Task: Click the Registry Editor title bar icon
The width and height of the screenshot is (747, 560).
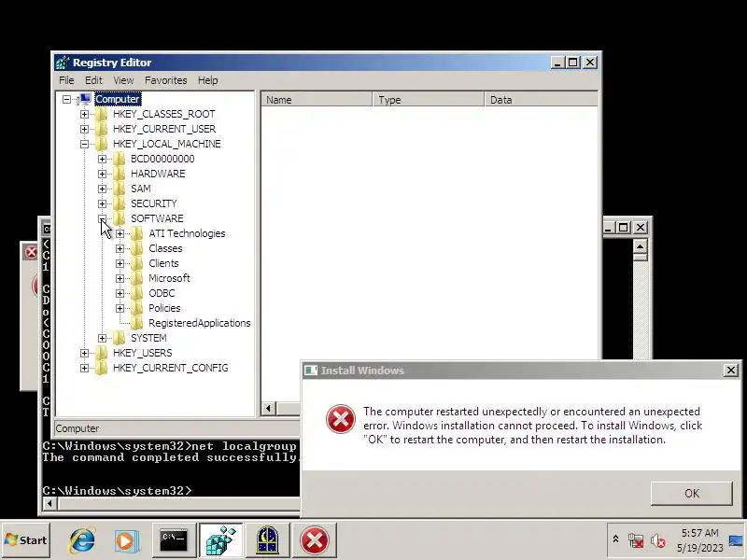Action: point(63,63)
